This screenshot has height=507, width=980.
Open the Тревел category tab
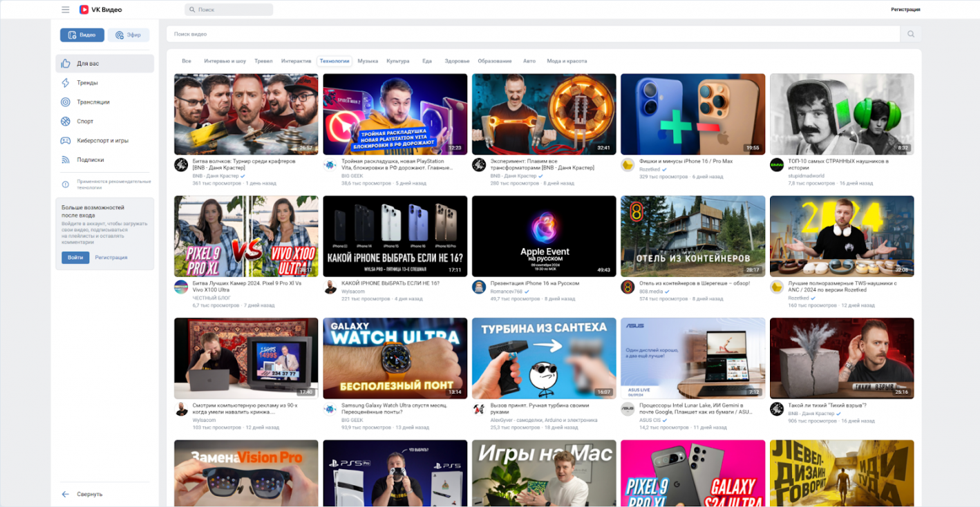click(263, 61)
